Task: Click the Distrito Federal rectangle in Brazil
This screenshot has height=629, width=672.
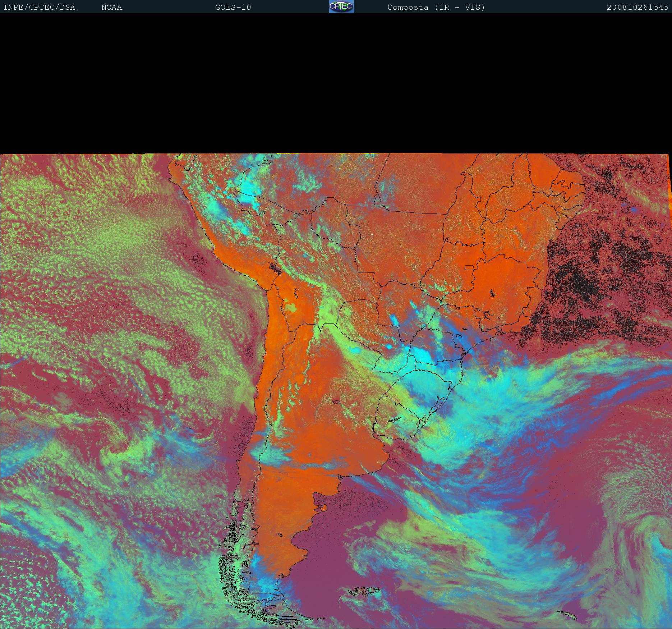Action: coord(469,267)
